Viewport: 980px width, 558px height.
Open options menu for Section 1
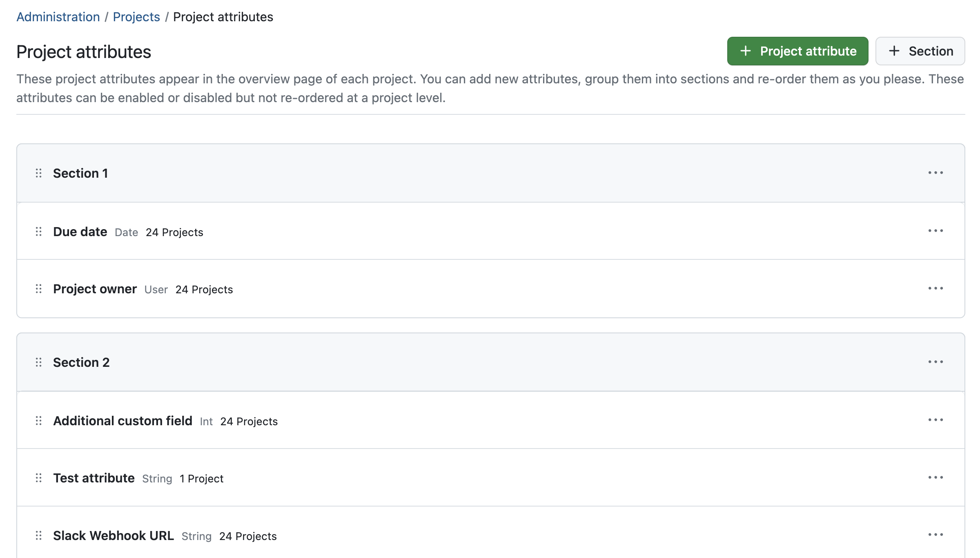[935, 173]
